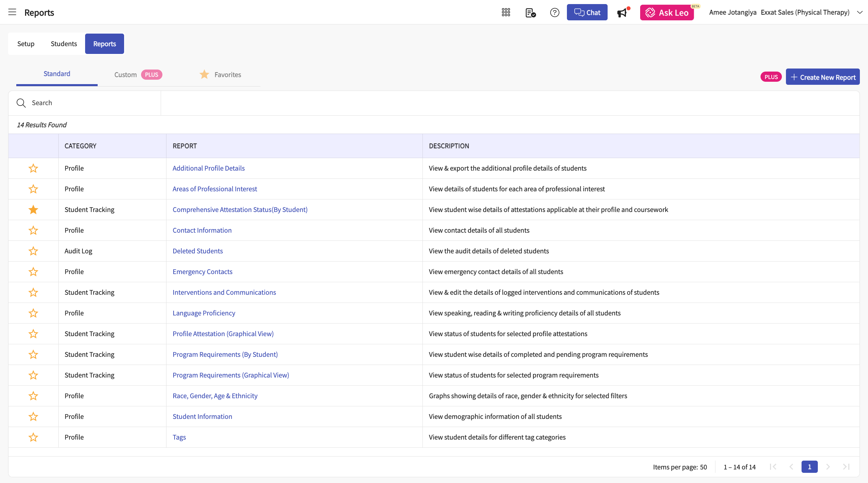The width and height of the screenshot is (868, 483).
Task: Click the Create New Report button
Action: [823, 77]
